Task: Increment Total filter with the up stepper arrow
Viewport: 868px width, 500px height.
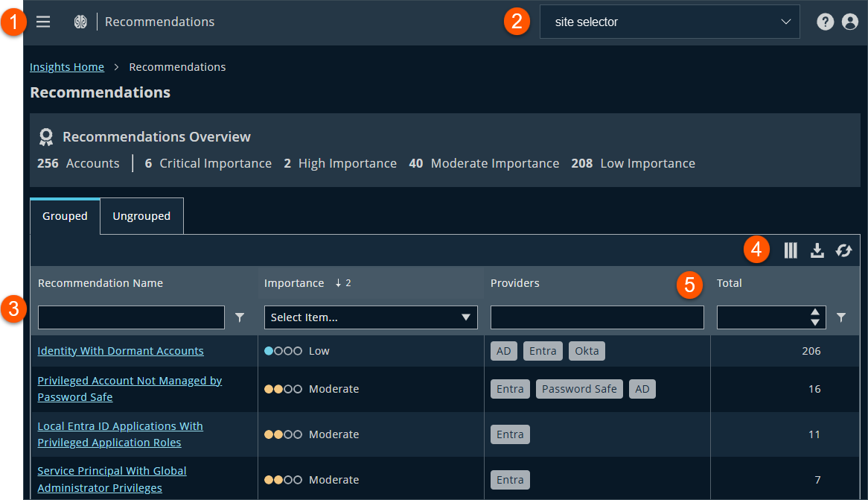Action: point(814,313)
